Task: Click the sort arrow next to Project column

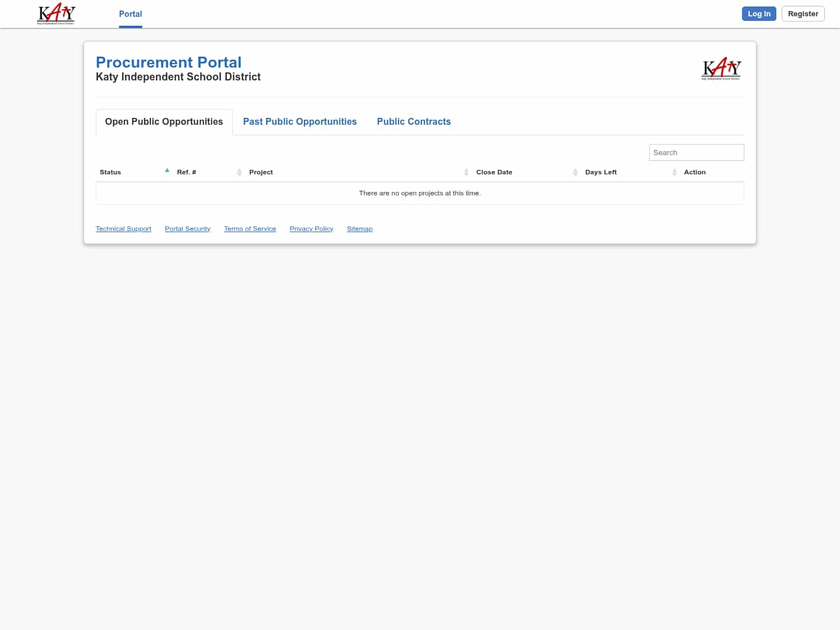Action: (x=466, y=172)
